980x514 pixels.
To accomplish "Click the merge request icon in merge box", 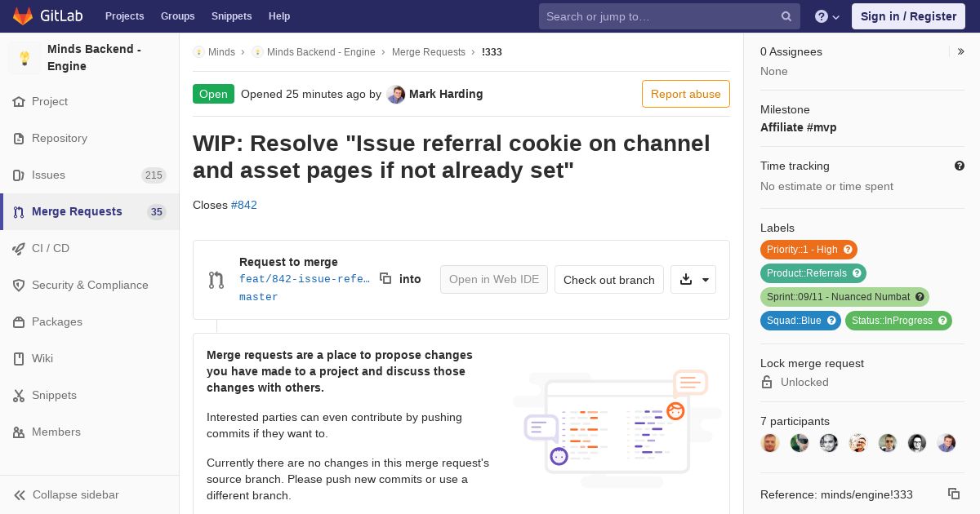I will [216, 280].
